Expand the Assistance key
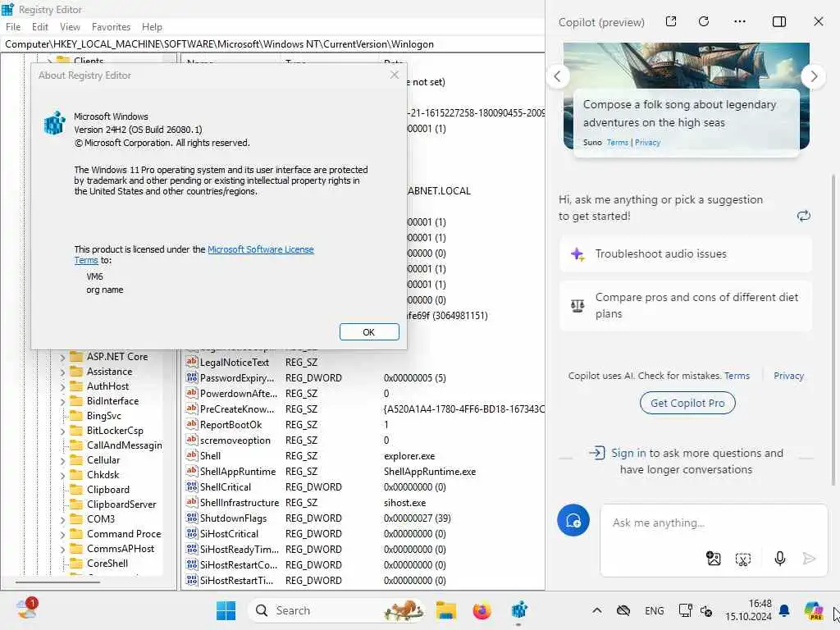840x630 pixels. (x=62, y=372)
